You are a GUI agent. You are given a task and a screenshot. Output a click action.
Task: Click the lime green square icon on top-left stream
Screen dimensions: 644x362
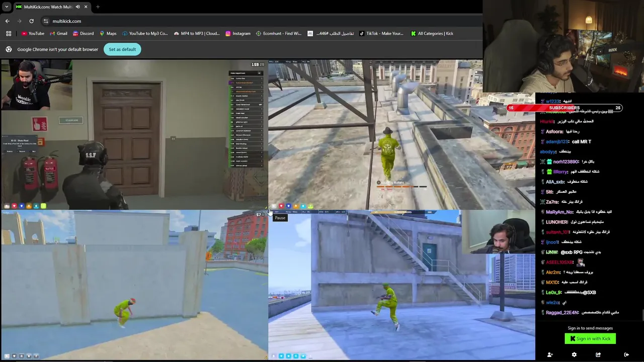[x=43, y=206]
